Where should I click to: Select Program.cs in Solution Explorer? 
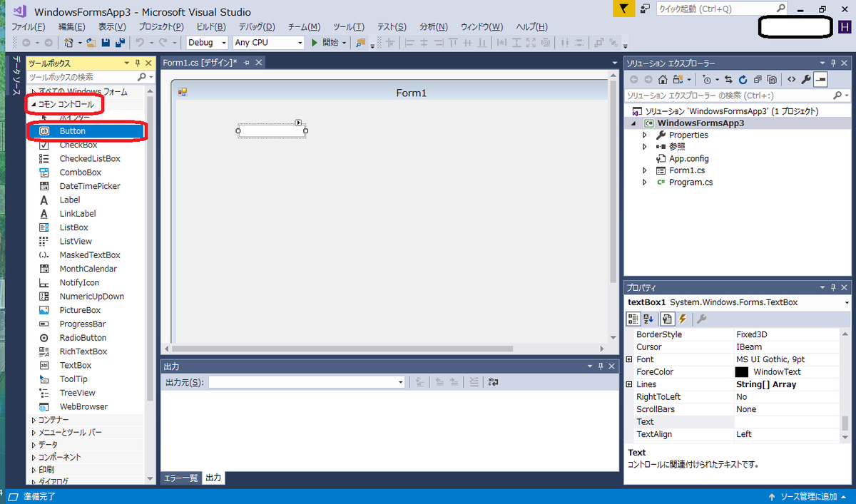pyautogui.click(x=691, y=182)
